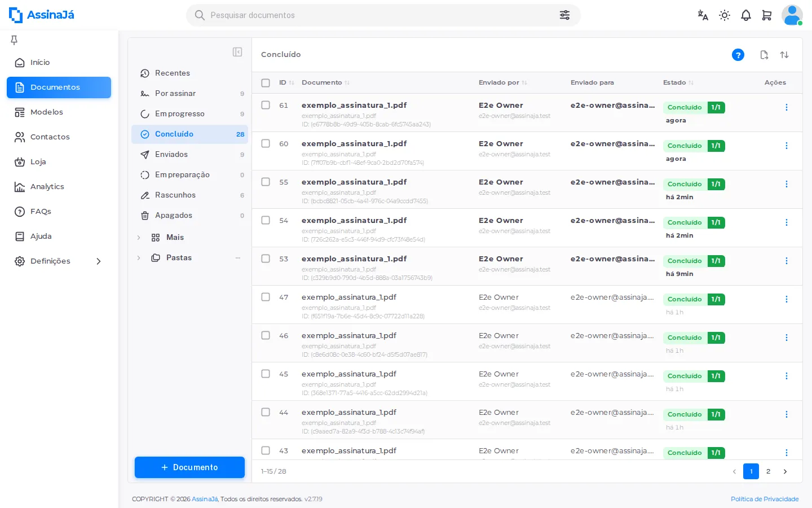
Task: Click the + Documento button
Action: click(189, 467)
